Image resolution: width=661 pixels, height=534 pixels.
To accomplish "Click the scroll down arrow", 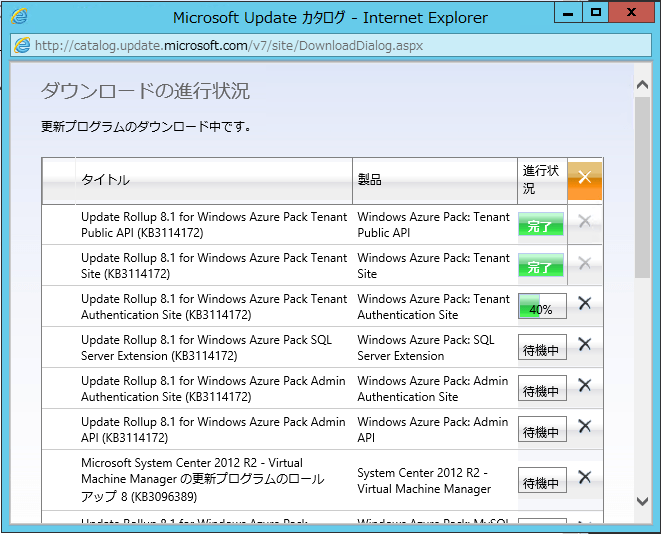I will pos(642,501).
